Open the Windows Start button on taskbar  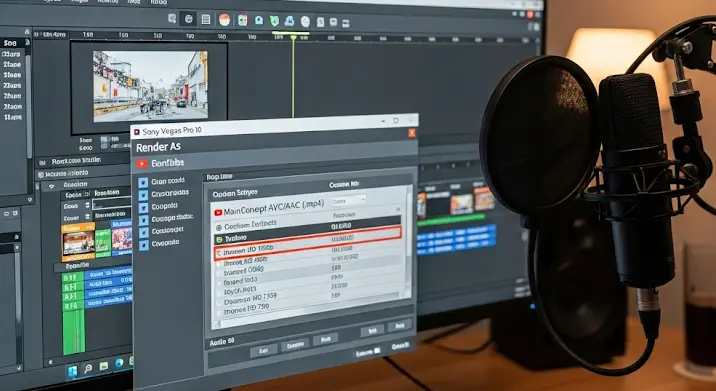click(72, 371)
